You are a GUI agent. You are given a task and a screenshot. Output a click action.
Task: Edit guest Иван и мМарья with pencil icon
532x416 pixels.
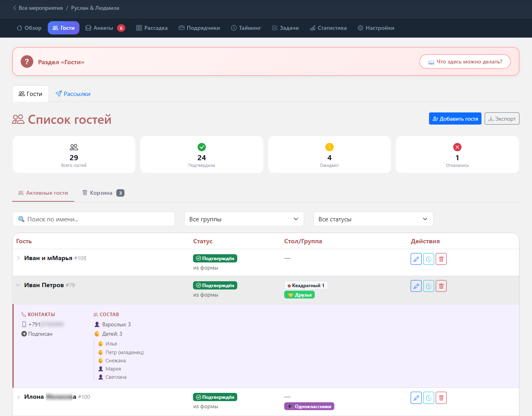[x=416, y=259]
